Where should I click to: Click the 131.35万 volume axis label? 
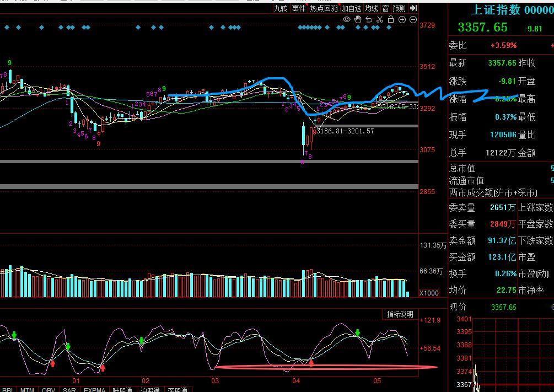(433, 245)
